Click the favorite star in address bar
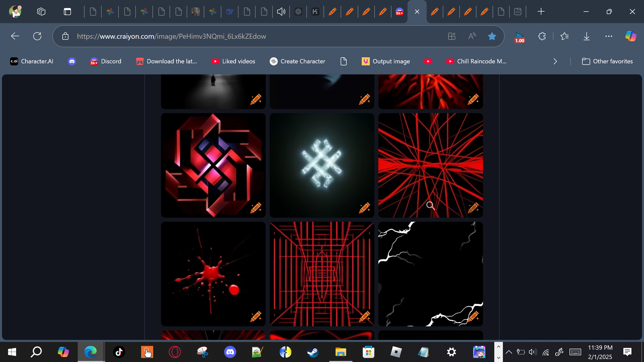Viewport: 644px width, 362px height. tap(492, 36)
